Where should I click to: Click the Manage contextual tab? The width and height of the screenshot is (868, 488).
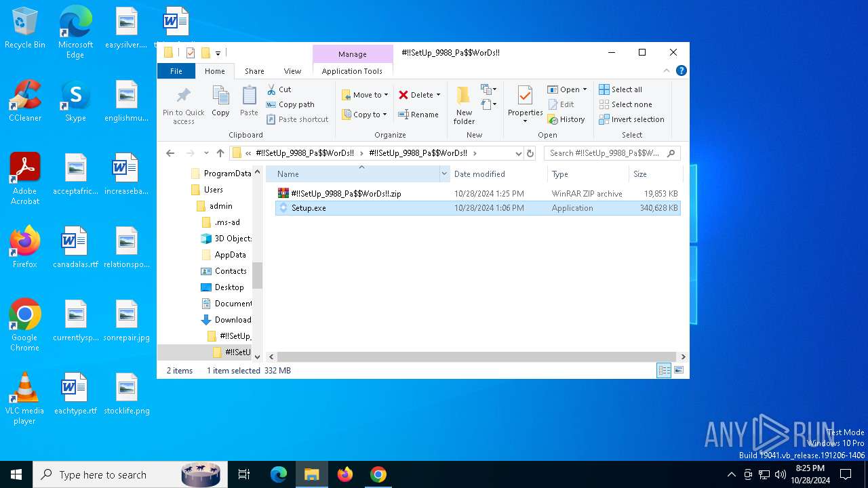click(x=353, y=54)
